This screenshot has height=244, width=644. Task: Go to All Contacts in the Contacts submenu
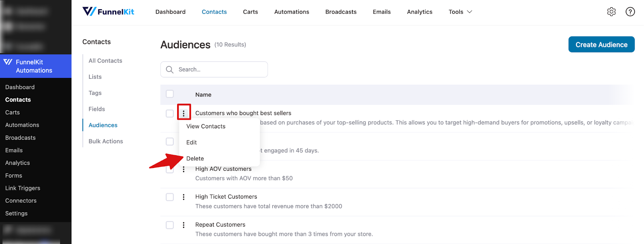(105, 61)
